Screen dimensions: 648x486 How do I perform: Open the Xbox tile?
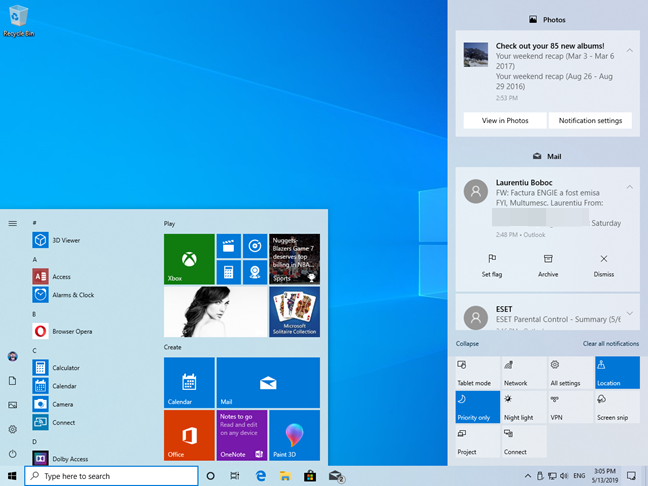click(x=189, y=259)
